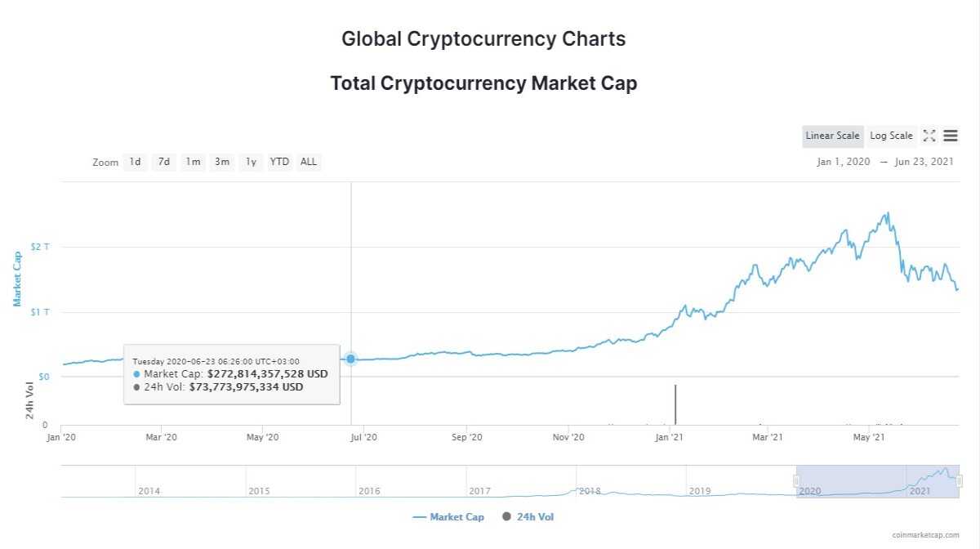Screen dimensions: 980x549
Task: Click the highlighted data point on chart
Action: tap(350, 359)
